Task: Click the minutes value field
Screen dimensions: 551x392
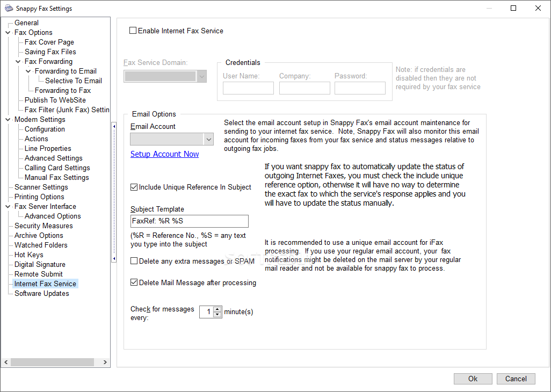Action: [207, 312]
